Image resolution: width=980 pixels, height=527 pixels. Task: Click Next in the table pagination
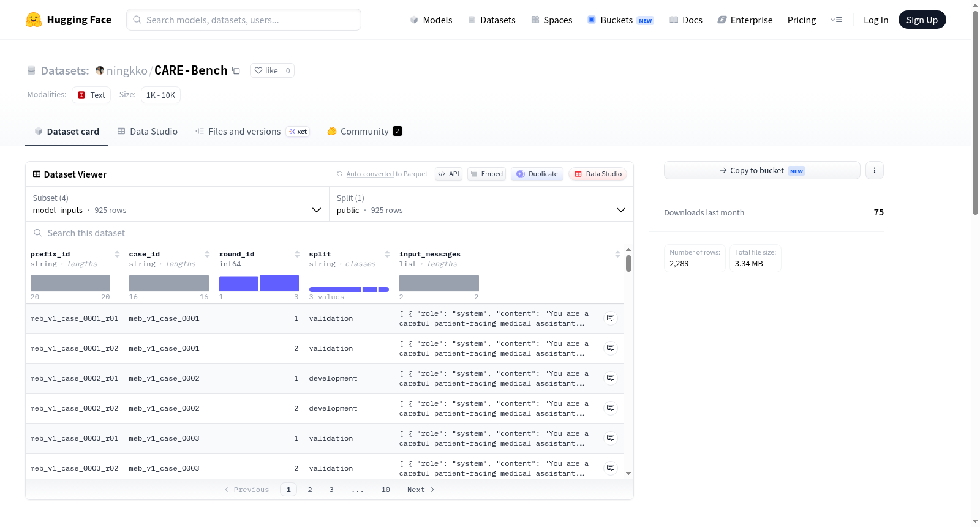(421, 490)
